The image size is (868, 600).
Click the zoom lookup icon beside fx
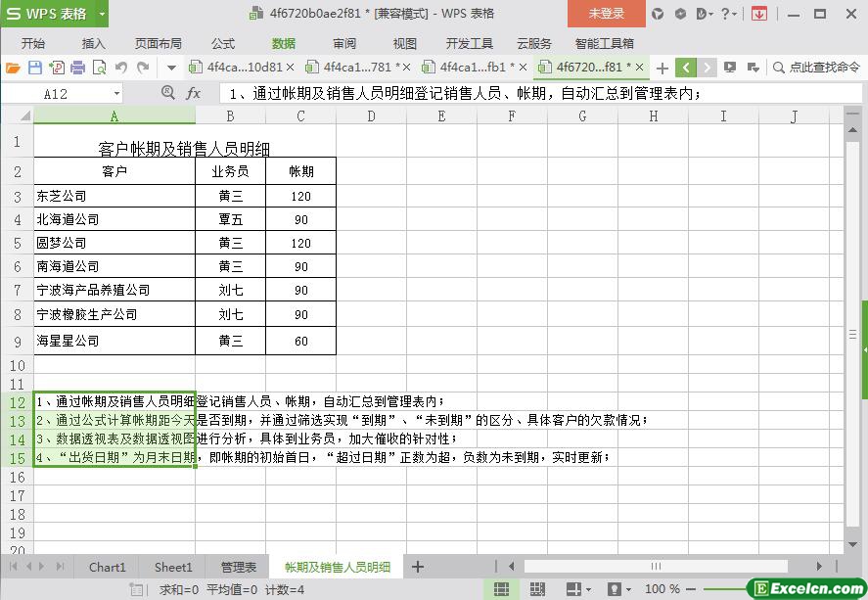[167, 92]
